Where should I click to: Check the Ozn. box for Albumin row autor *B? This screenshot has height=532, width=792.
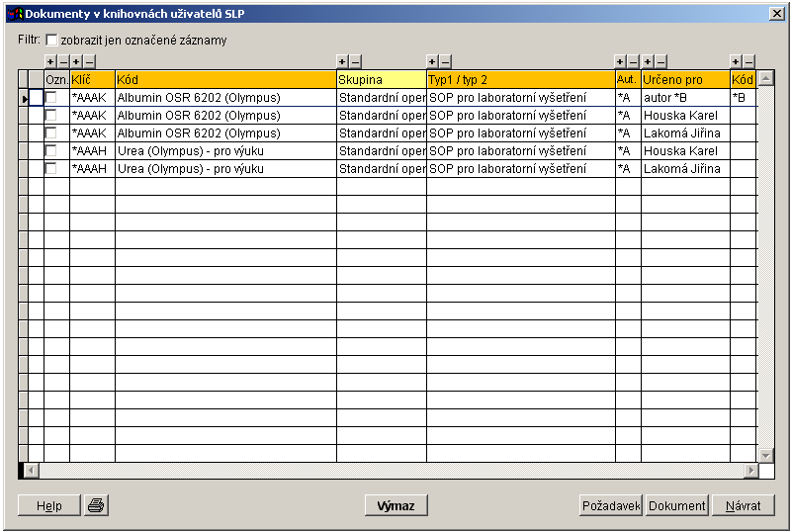coord(51,98)
